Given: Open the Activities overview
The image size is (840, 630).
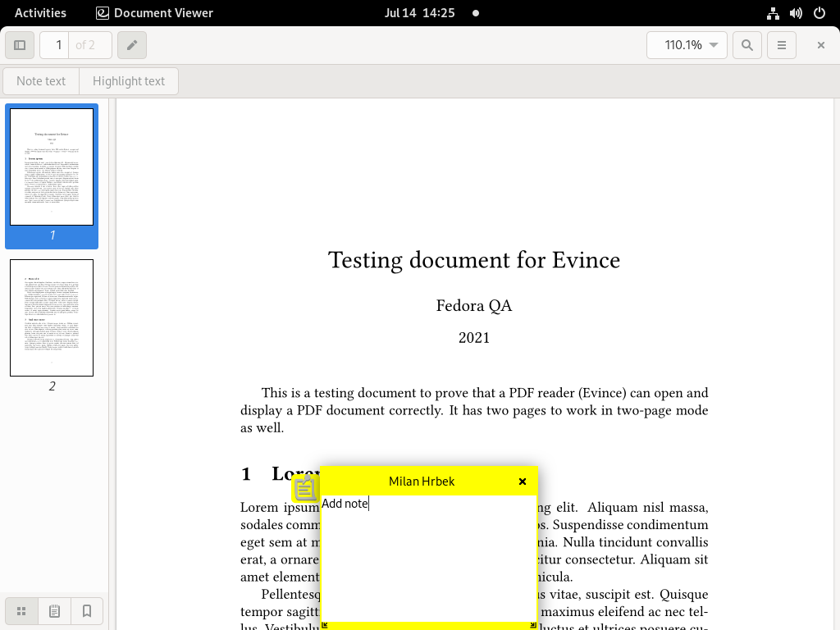Looking at the screenshot, I should click(x=40, y=13).
